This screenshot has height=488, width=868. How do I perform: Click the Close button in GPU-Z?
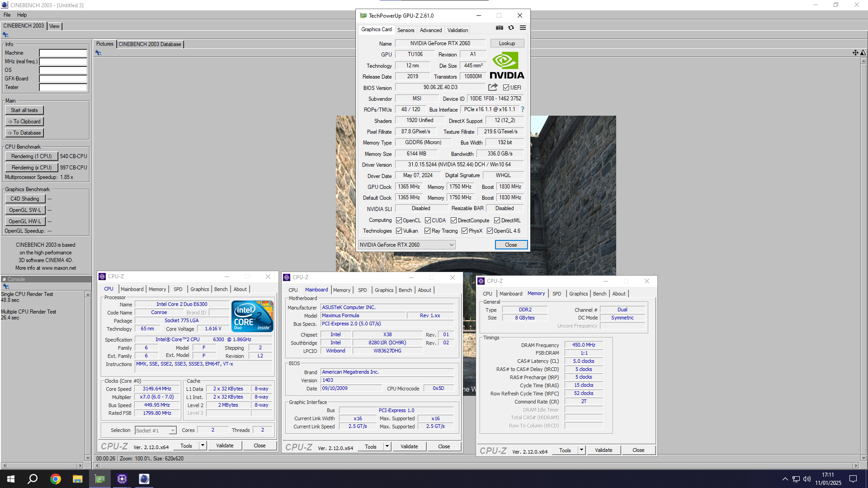(x=511, y=245)
